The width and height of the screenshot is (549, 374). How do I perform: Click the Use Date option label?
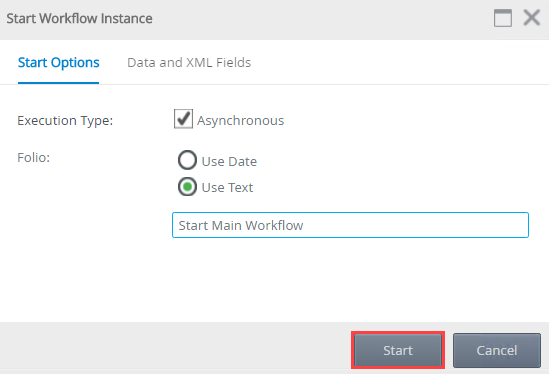coord(229,161)
